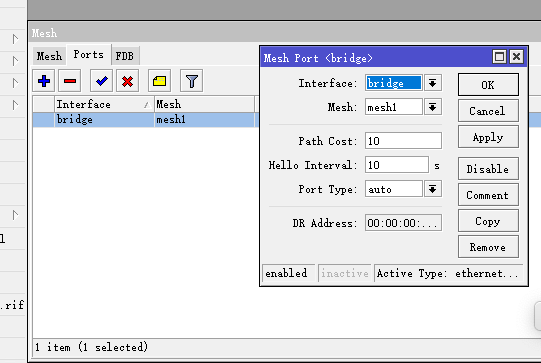Expand the fourth sidebar menu arrow
The image size is (541, 363).
tap(15, 105)
